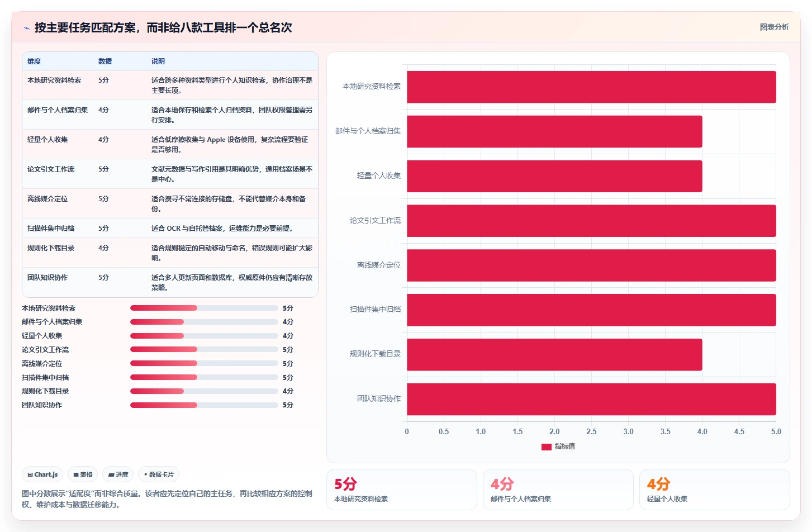Open the 4分 邮件与个人档案归集 card
Image resolution: width=812 pixels, height=532 pixels.
coord(558,490)
